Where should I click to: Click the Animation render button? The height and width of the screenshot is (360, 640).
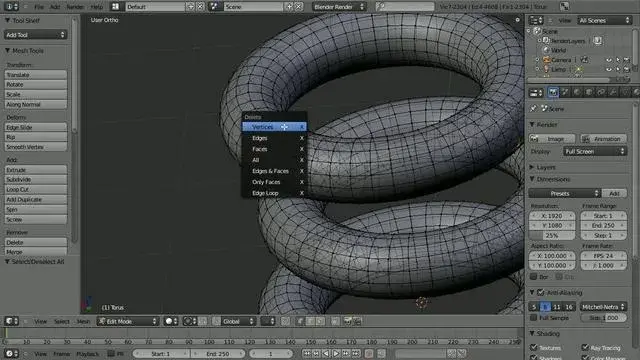603,139
